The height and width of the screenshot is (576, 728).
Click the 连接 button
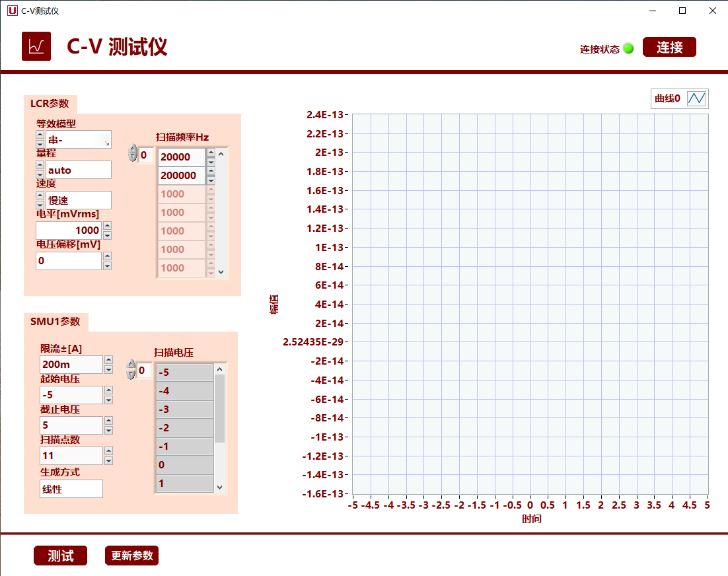pos(669,47)
